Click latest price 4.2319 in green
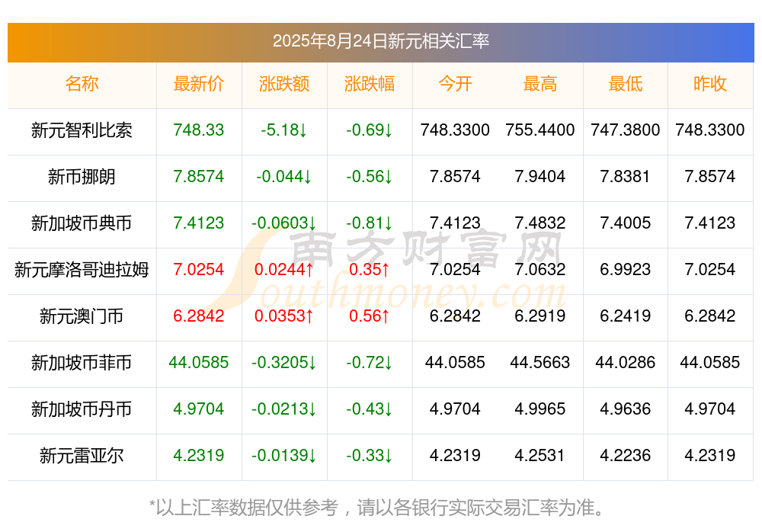 tap(199, 455)
